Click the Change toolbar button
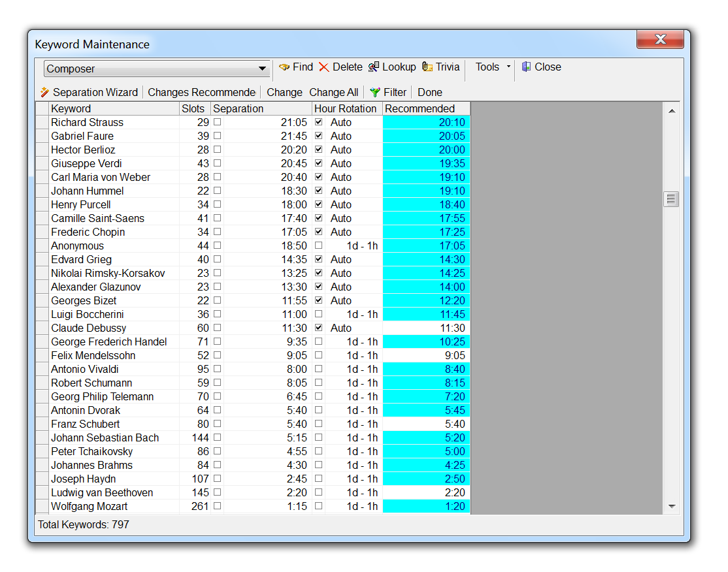This screenshot has width=728, height=572. click(284, 93)
